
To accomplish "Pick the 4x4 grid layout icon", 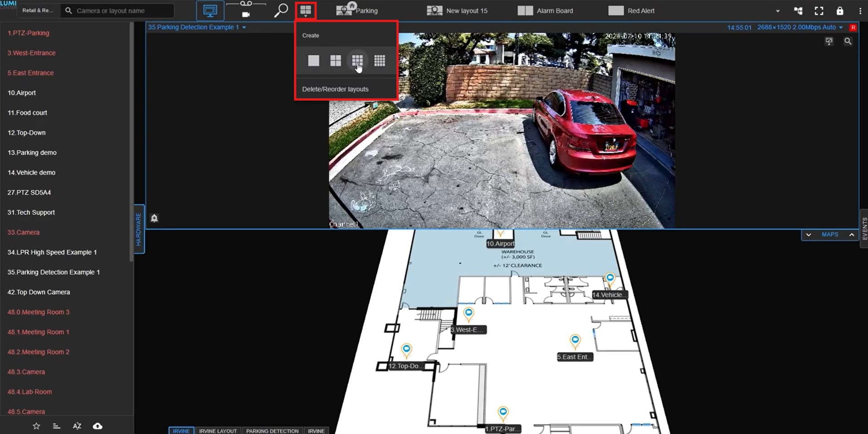I will click(x=380, y=60).
